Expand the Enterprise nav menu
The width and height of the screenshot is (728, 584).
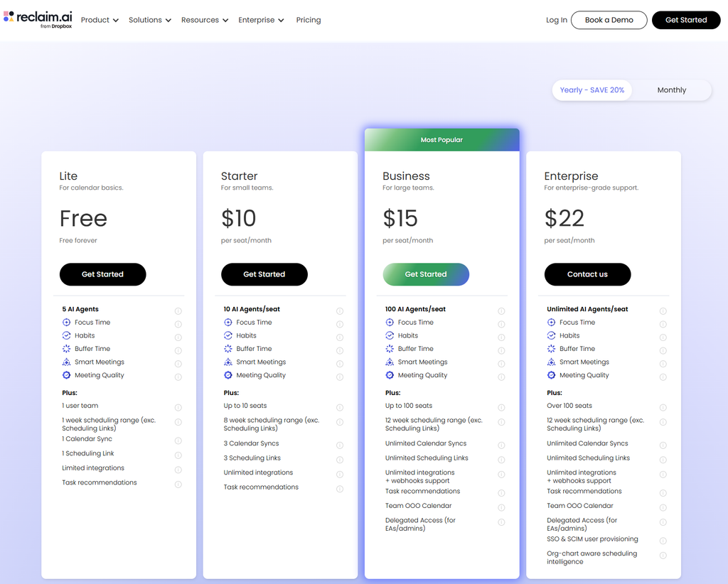[261, 20]
